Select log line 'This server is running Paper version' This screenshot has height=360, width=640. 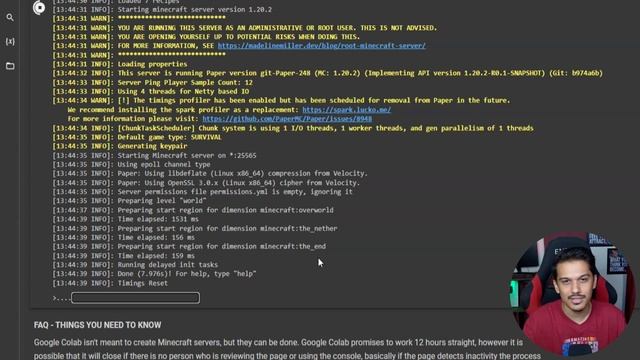click(327, 73)
